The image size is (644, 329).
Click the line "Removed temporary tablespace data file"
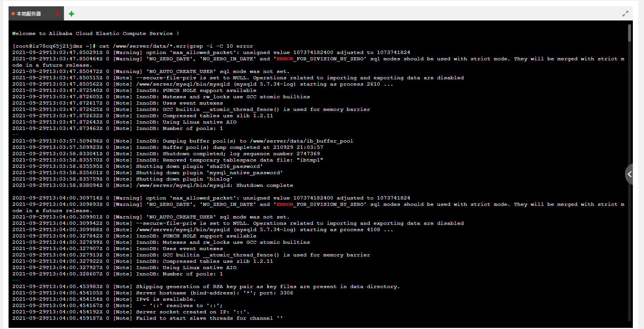pos(168,160)
